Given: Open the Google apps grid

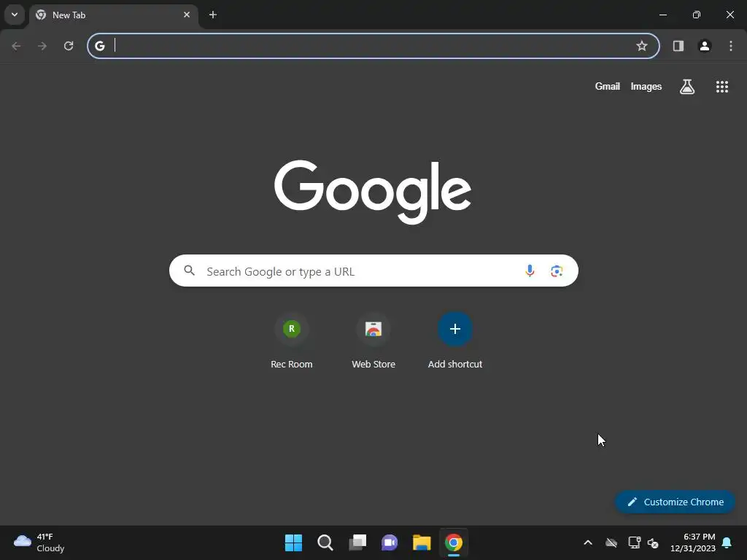Looking at the screenshot, I should pyautogui.click(x=722, y=87).
